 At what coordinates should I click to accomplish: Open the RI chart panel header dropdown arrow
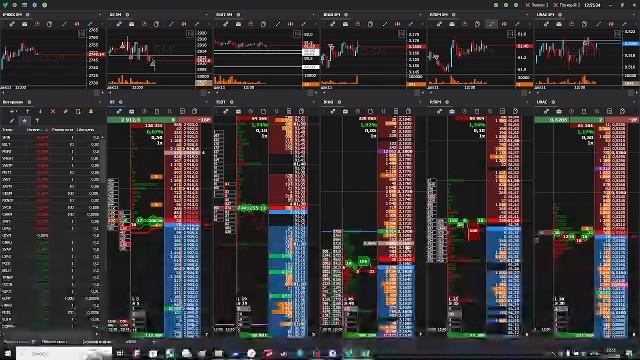(208, 15)
